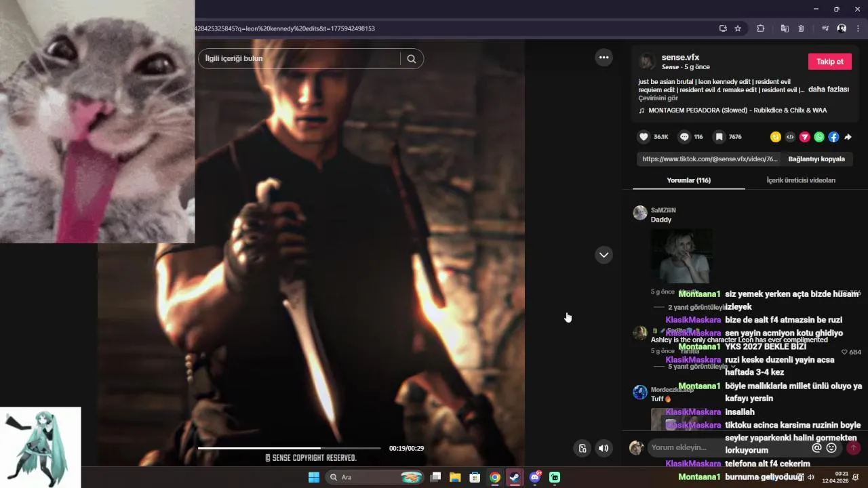Open more share options arrow
This screenshot has height=488, width=868.
[848, 137]
